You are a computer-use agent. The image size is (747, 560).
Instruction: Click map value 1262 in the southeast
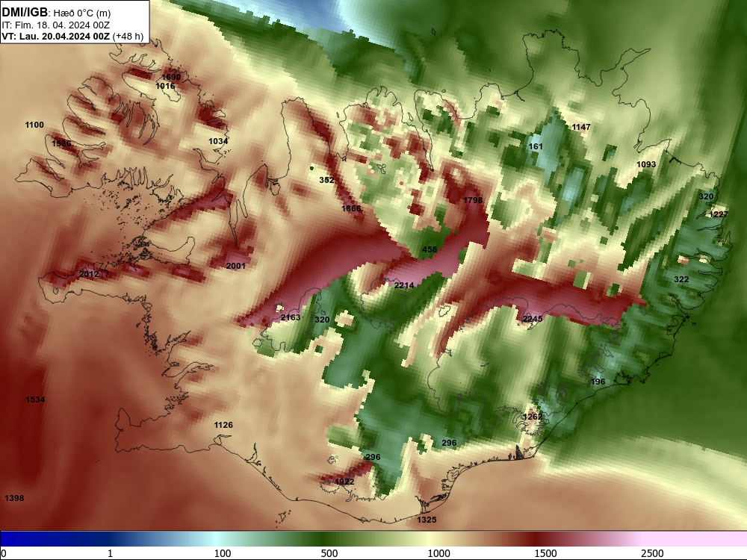533,417
